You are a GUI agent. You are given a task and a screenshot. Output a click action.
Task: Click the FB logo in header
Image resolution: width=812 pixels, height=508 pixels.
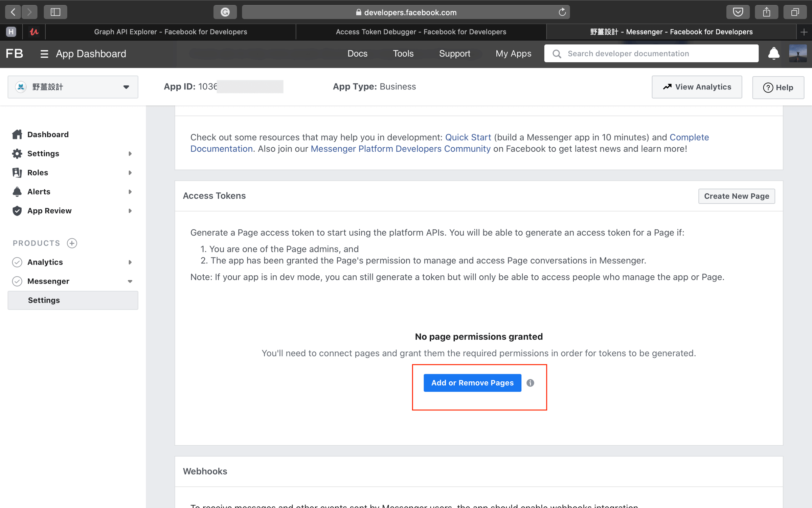click(15, 54)
